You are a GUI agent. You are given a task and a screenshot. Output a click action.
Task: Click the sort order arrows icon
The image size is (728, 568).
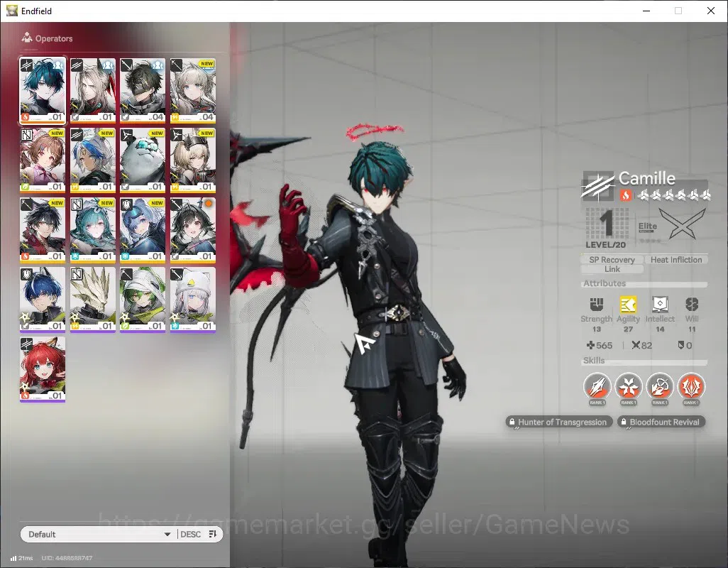tap(213, 534)
